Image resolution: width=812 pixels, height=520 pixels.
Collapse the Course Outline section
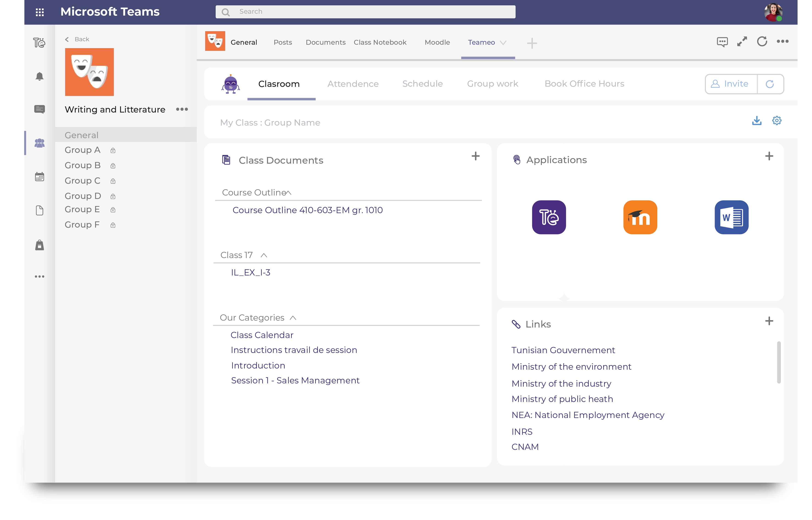click(289, 193)
